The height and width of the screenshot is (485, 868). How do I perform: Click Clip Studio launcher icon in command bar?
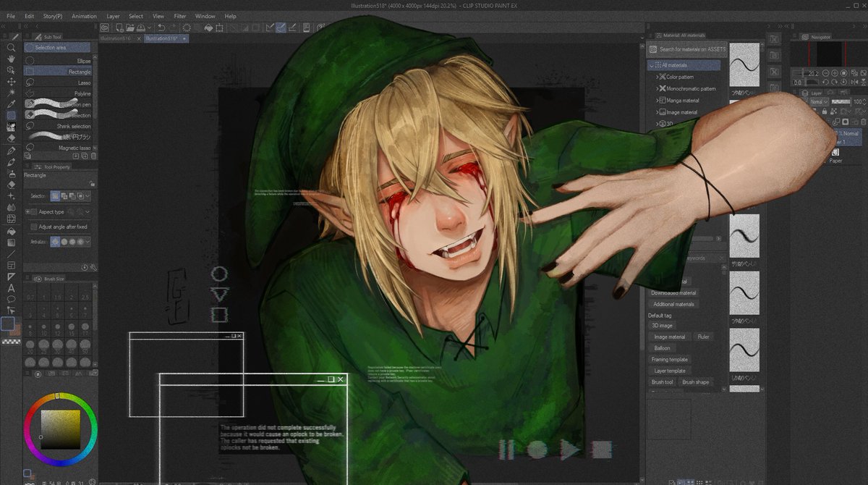105,28
